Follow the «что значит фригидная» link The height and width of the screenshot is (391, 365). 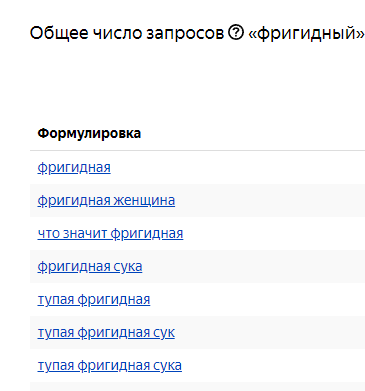coord(110,233)
